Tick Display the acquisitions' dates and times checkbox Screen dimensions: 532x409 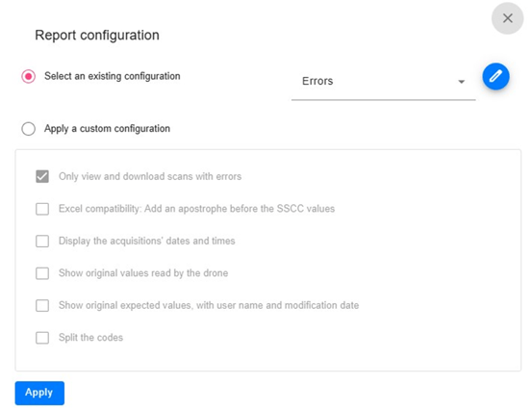42,241
